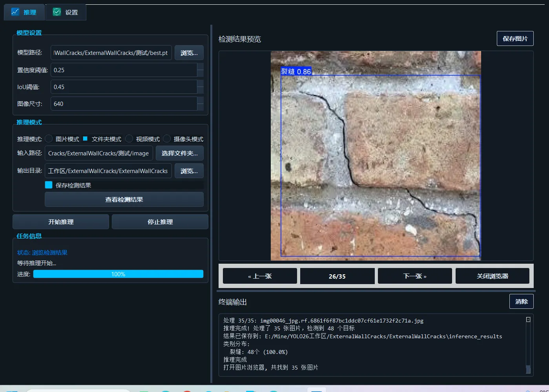Decrease the 图像尺寸 value with down stepper
549x392 pixels.
[200, 107]
